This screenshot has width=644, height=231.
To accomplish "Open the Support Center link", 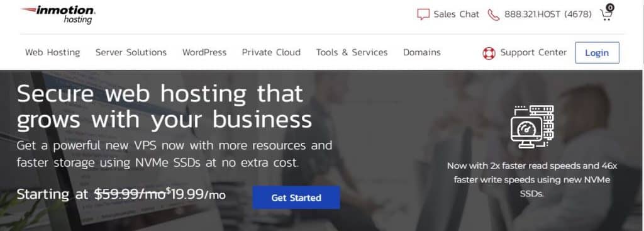I will (x=533, y=53).
